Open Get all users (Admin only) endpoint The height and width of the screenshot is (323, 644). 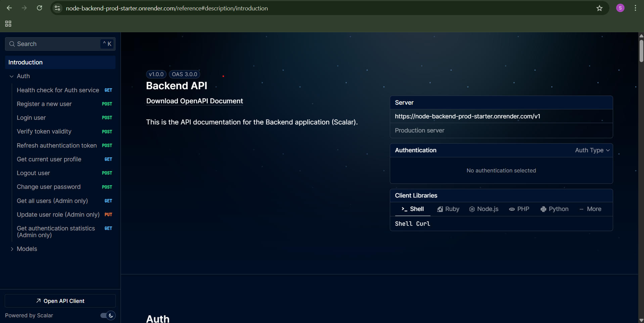[64, 201]
